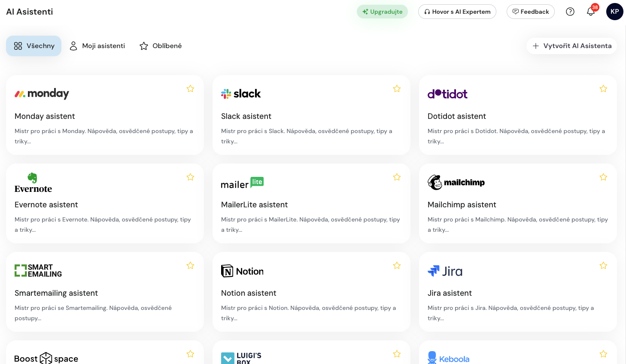Favorite the Monday asistent card star

(190, 88)
